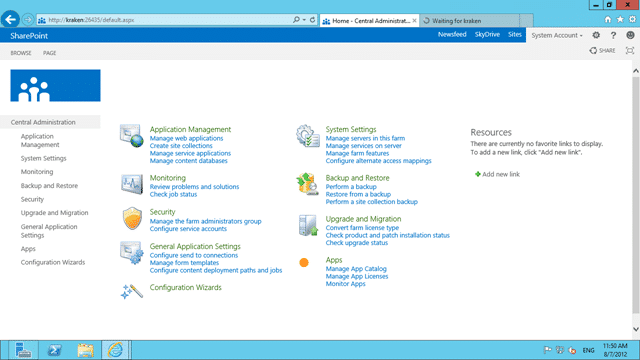Open Create site collections link
Screen dimensions: 640x360
click(x=181, y=146)
